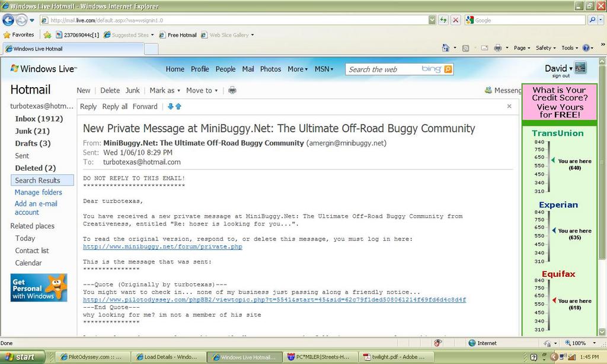Select the Windows Live Hotmail browser tab
Image resolution: width=607 pixels, height=364 pixels.
[74, 49]
